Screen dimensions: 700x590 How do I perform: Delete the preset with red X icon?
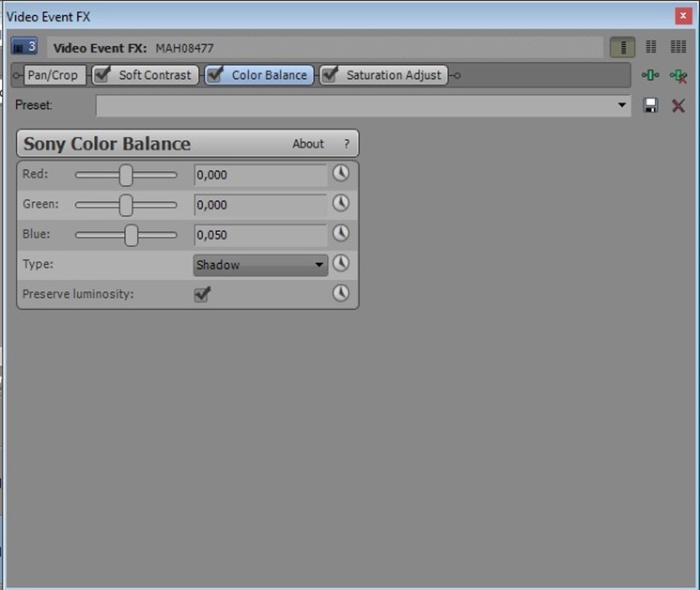678,106
